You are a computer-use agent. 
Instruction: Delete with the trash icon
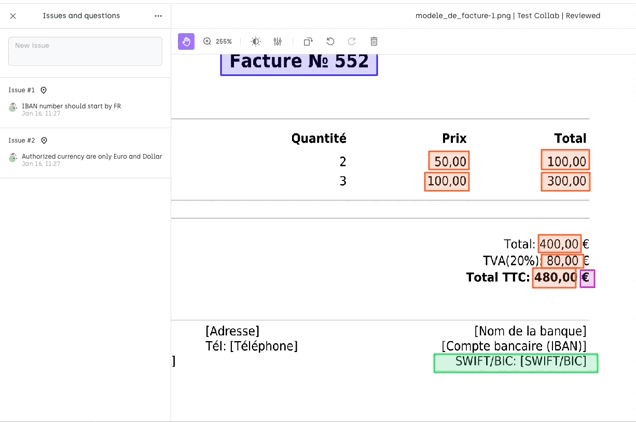click(374, 41)
